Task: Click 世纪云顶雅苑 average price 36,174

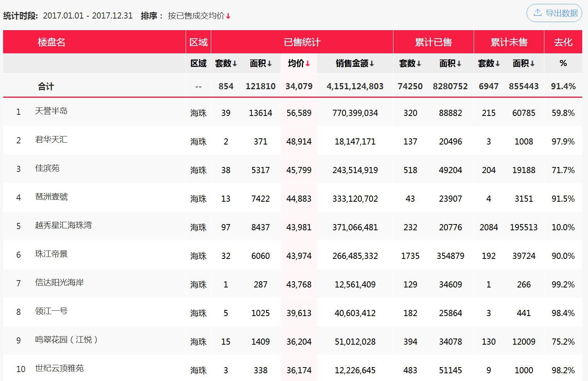Action: [x=299, y=370]
